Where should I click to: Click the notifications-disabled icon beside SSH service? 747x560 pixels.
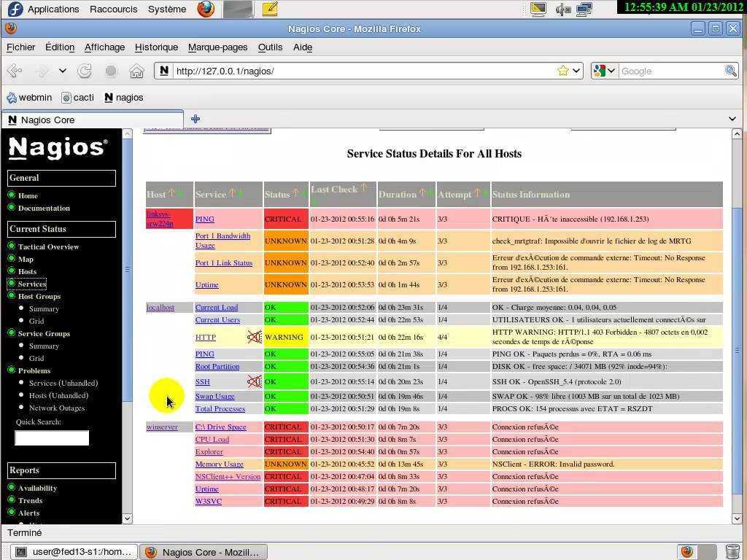(x=254, y=381)
